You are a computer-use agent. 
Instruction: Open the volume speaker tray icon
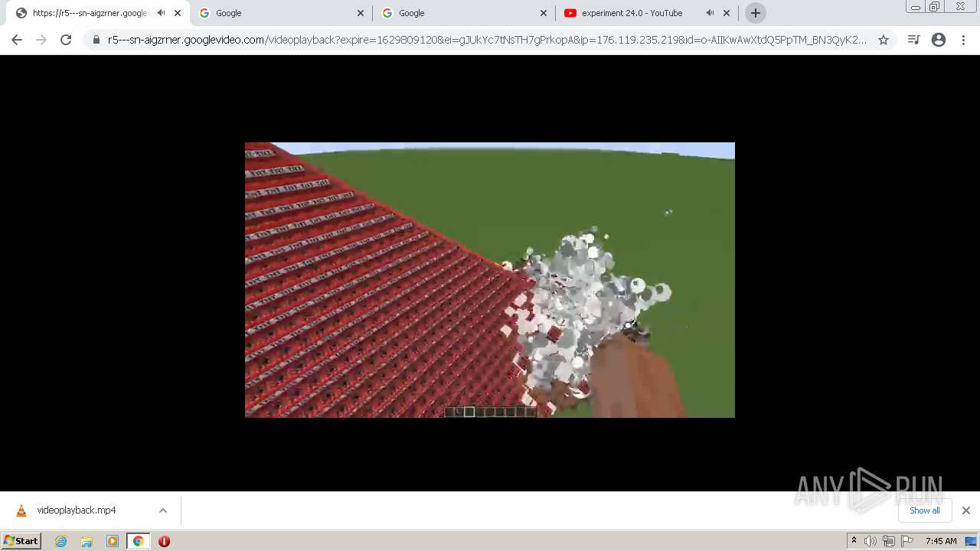pos(871,541)
